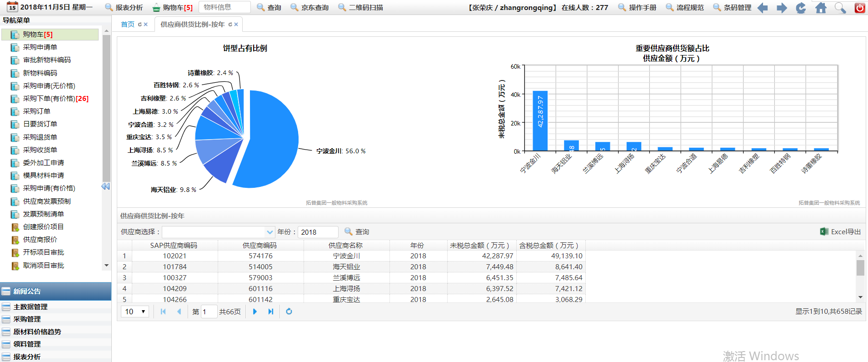Click the top refresh page icon
The width and height of the screenshot is (868, 362).
[x=801, y=8]
